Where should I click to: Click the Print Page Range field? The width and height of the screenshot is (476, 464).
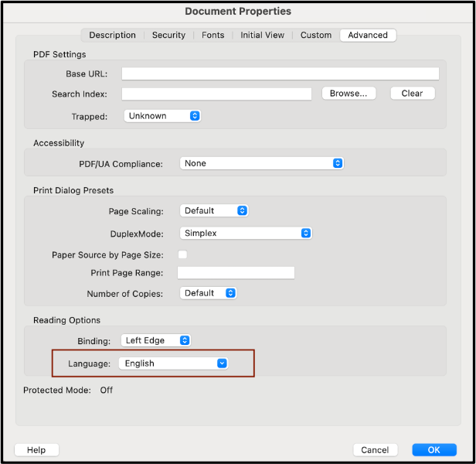point(236,273)
